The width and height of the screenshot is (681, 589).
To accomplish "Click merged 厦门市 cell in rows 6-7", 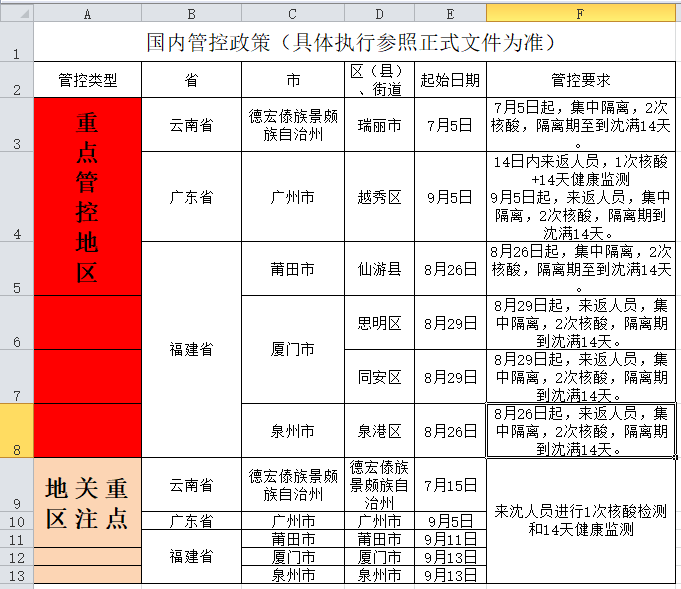I will 293,349.
